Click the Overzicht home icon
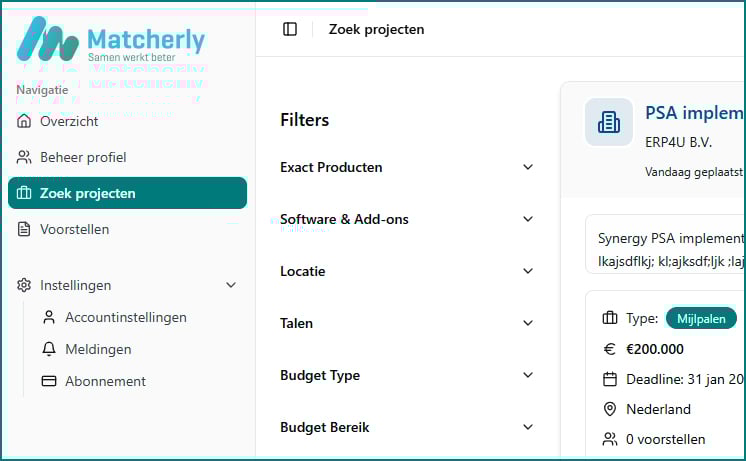Screen dimensions: 746x461 click(24, 121)
